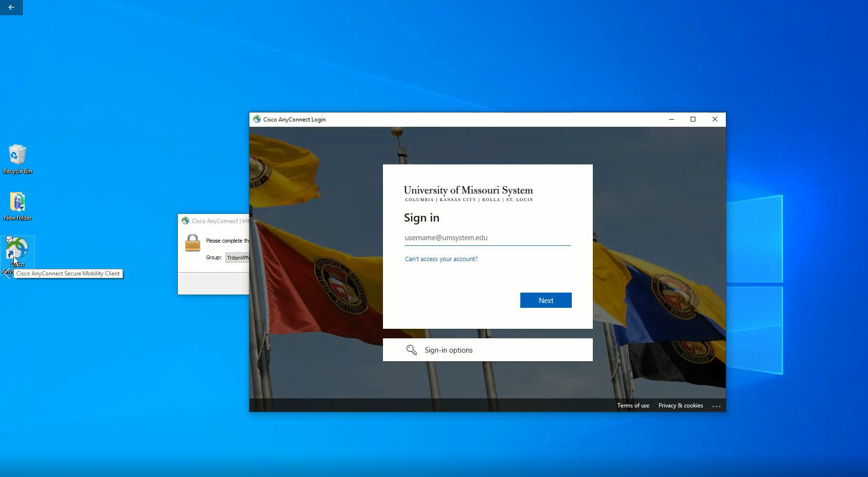Click the key icon next to Sign-in options

[412, 350]
